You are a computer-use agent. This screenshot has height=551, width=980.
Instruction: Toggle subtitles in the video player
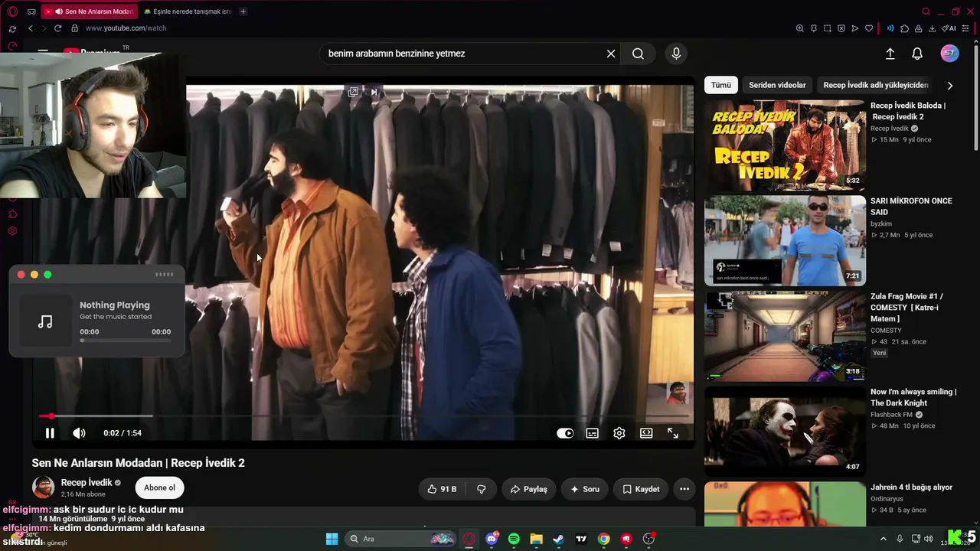pos(593,433)
